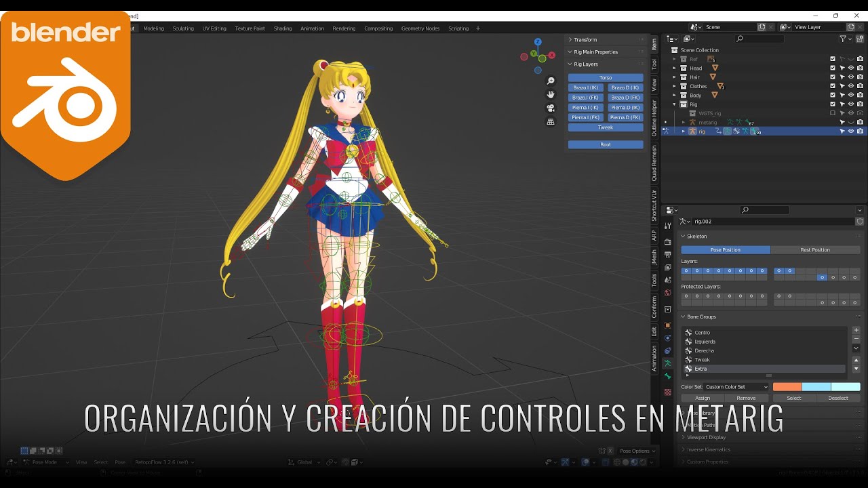
Task: Open the Item sidebar tab
Action: (x=654, y=44)
